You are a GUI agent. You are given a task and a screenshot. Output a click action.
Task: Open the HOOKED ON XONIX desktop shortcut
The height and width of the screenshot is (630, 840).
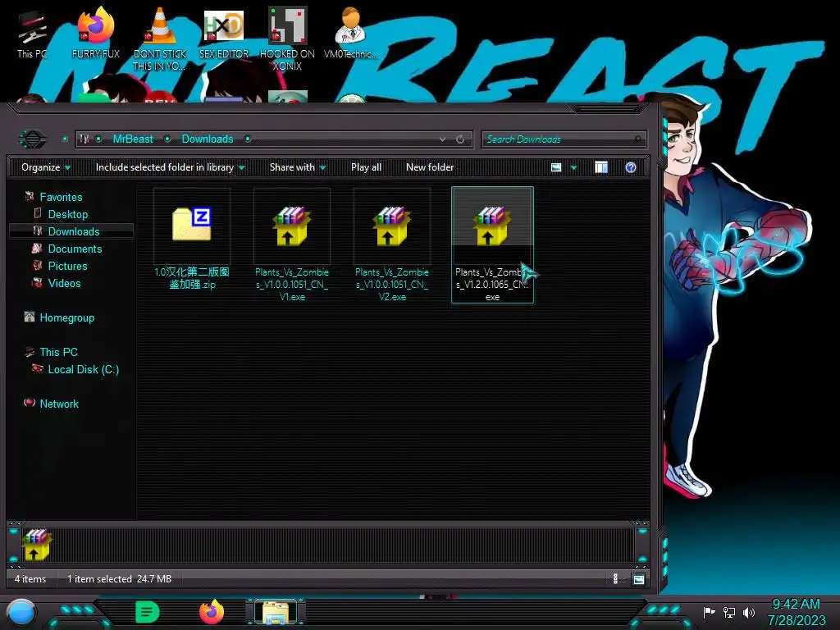[287, 39]
